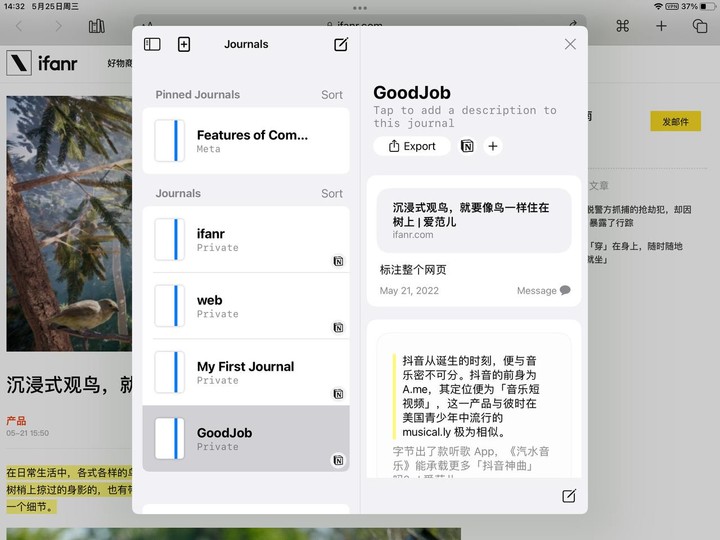
Task: Show the Safari tab overview
Action: pyautogui.click(x=700, y=26)
